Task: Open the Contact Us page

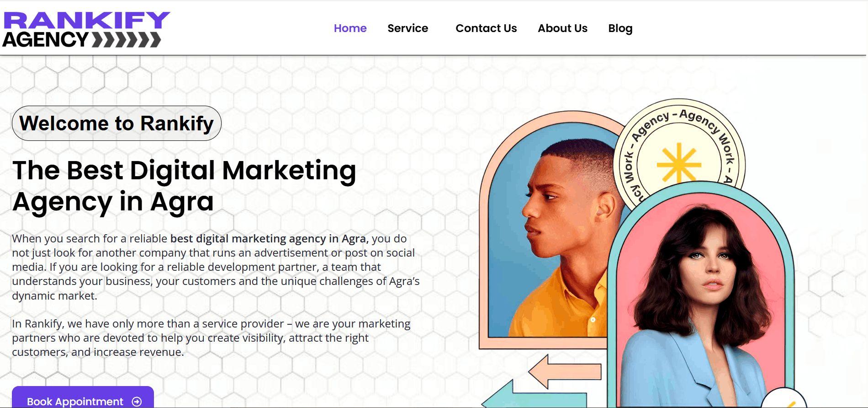Action: click(x=486, y=28)
